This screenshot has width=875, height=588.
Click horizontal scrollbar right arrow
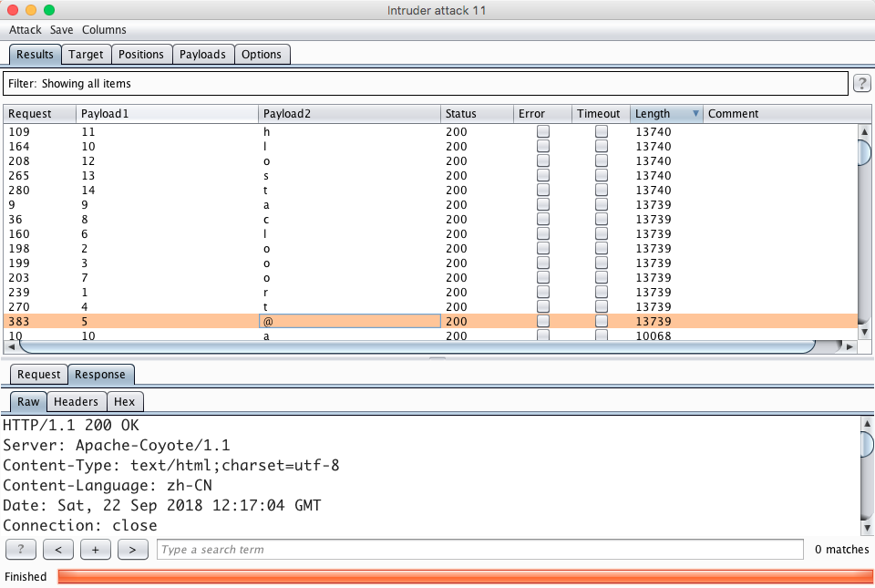(x=849, y=346)
